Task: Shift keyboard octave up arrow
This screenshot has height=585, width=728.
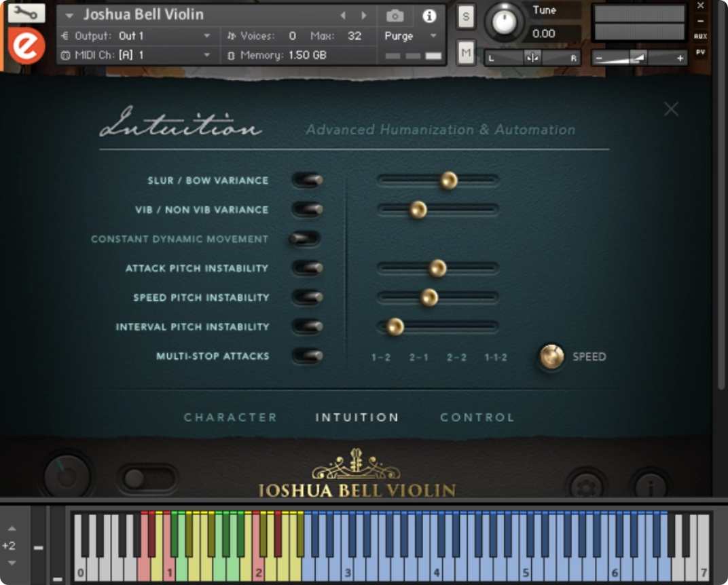Action: pos(12,529)
